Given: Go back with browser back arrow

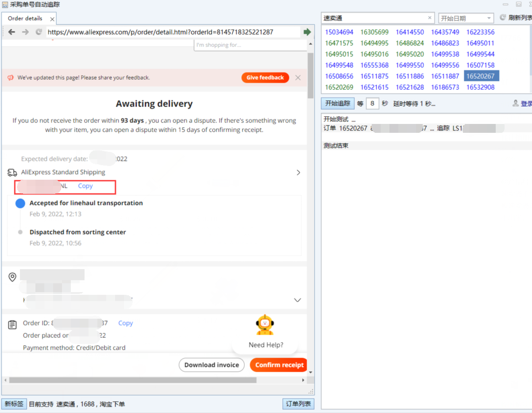Looking at the screenshot, I should pos(12,32).
